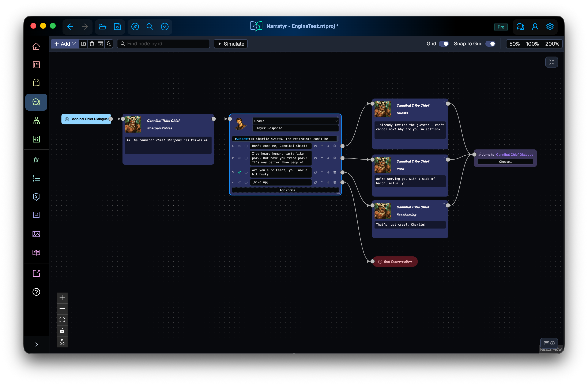This screenshot has width=588, height=385.
Task: Click the trash delete icon in node toolbar
Action: pyautogui.click(x=92, y=44)
